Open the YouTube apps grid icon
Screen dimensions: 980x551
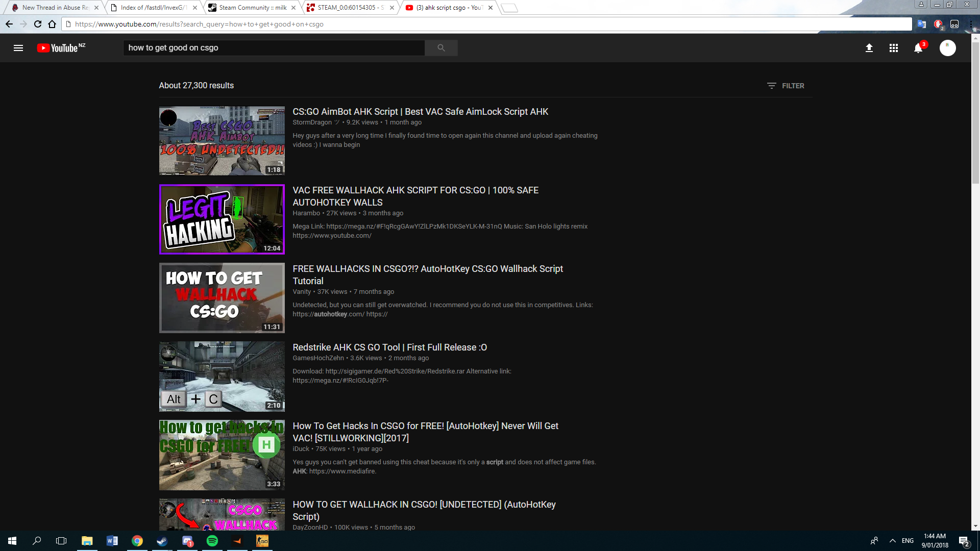click(894, 48)
